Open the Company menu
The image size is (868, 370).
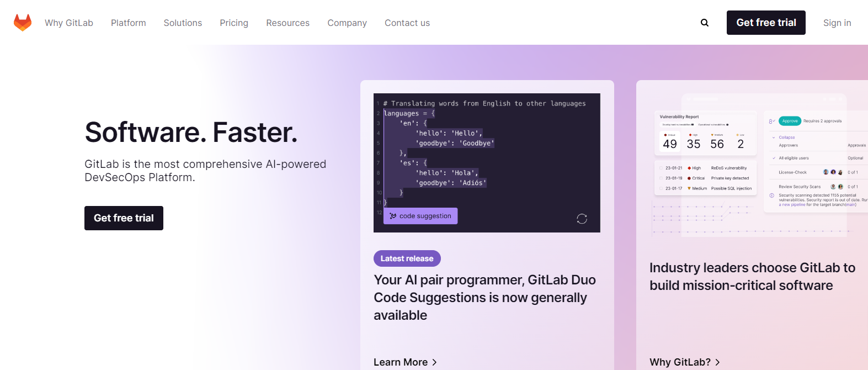click(x=347, y=23)
